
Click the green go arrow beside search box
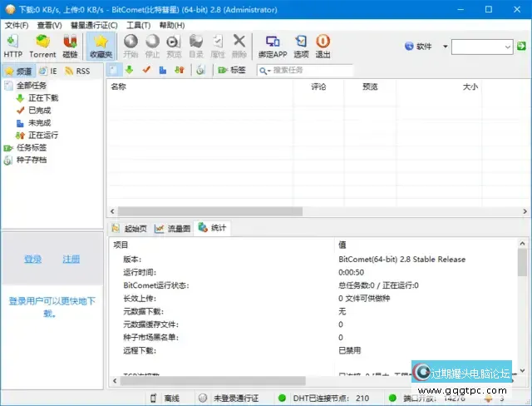(521, 46)
